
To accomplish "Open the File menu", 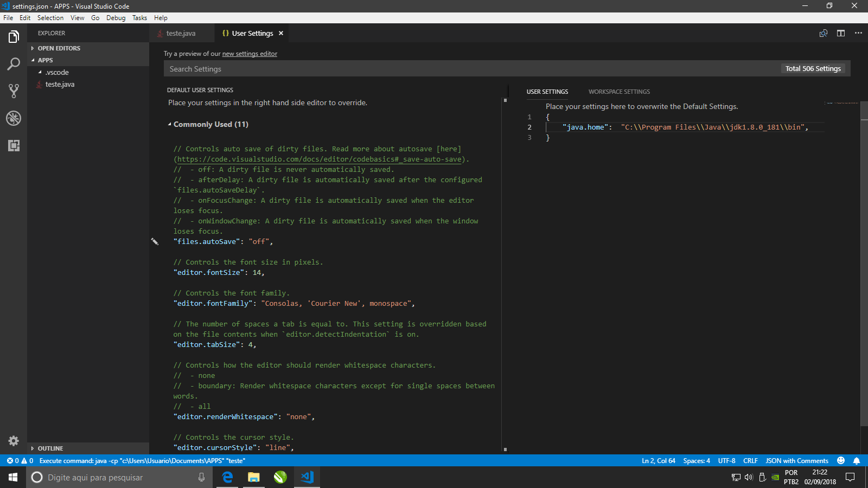I will (x=8, y=18).
